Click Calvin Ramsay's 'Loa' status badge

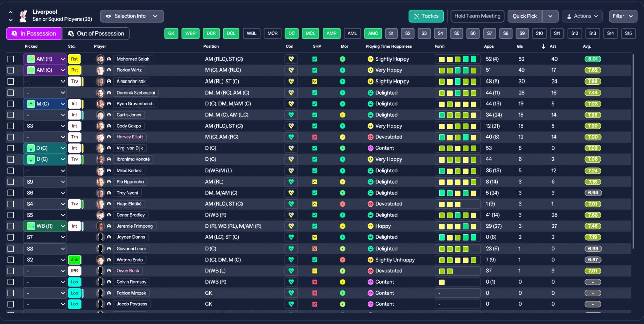[x=74, y=282]
